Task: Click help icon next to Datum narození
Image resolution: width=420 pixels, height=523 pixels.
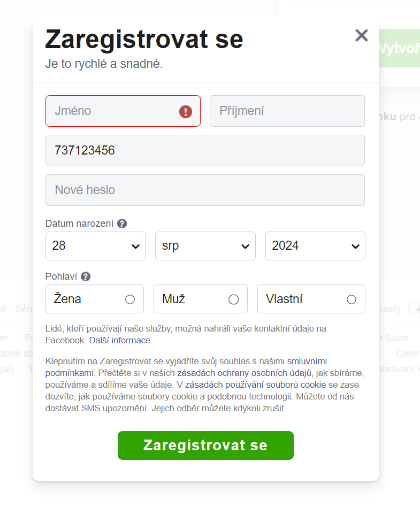Action: tap(122, 224)
